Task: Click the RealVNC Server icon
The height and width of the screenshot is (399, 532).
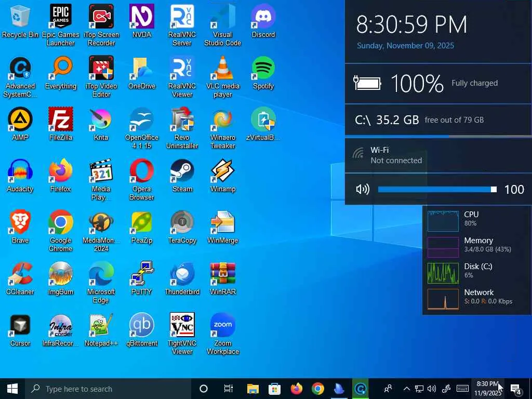Action: click(x=182, y=25)
